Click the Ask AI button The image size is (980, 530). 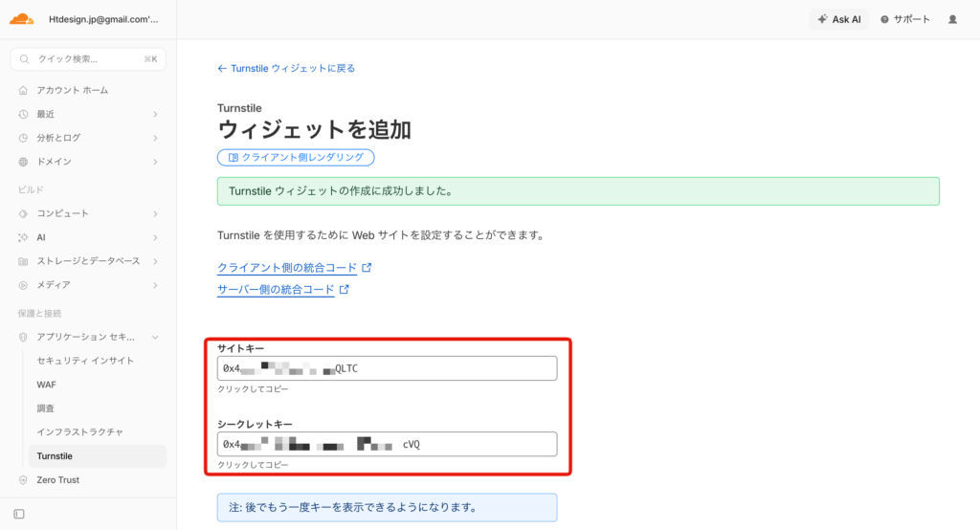click(838, 19)
